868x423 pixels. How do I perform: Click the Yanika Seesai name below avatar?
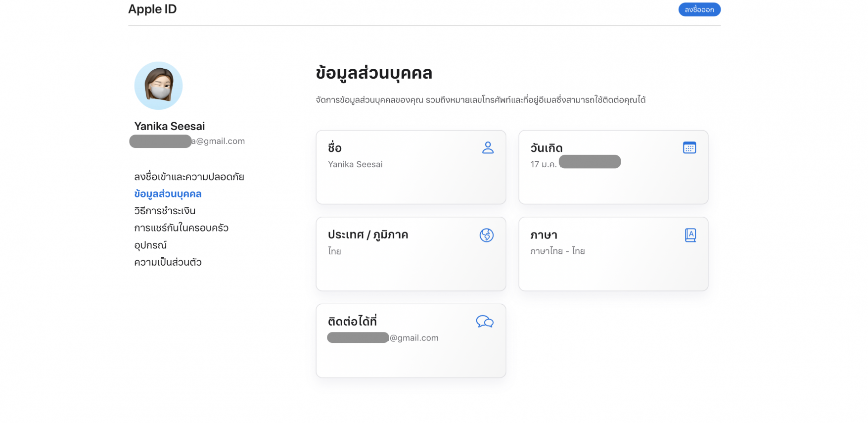[x=169, y=126]
